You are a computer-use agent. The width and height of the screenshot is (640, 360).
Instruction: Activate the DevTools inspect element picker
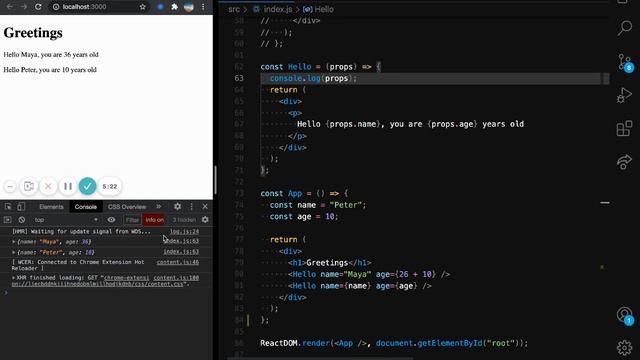(x=8, y=207)
